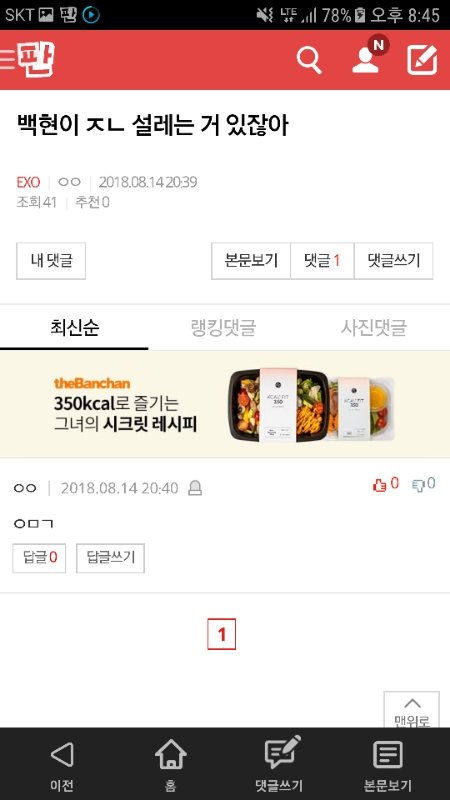Select the 최신순 tab
Screen dimensions: 450x800
pyautogui.click(x=74, y=328)
